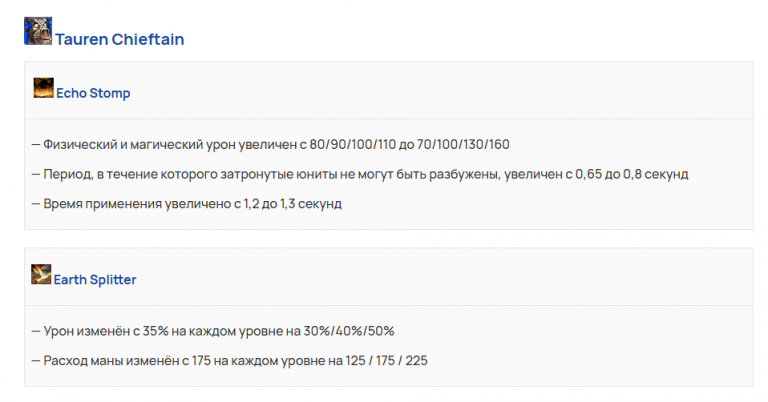768x402 pixels.
Task: Click the Earth Splitter ability icon
Action: (41, 274)
